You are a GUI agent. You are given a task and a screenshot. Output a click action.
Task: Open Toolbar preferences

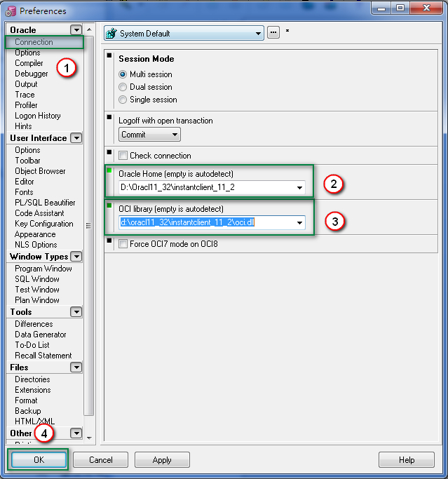pyautogui.click(x=27, y=161)
